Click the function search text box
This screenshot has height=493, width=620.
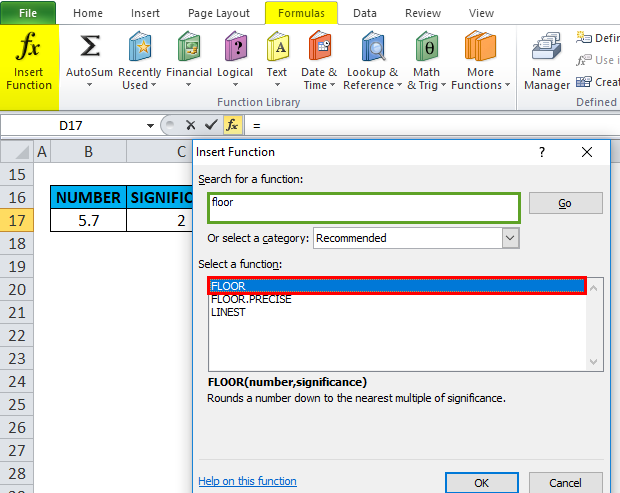point(364,208)
